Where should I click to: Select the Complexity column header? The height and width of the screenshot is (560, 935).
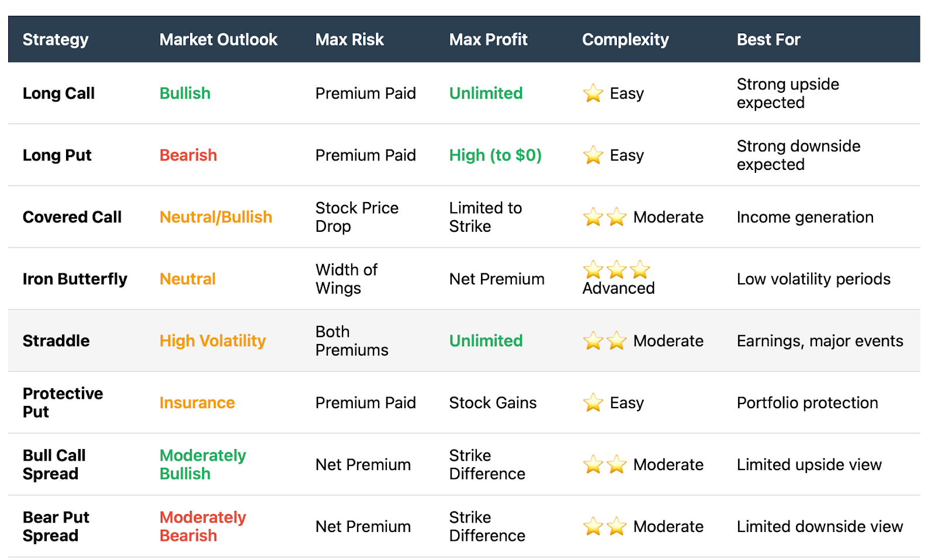point(625,40)
